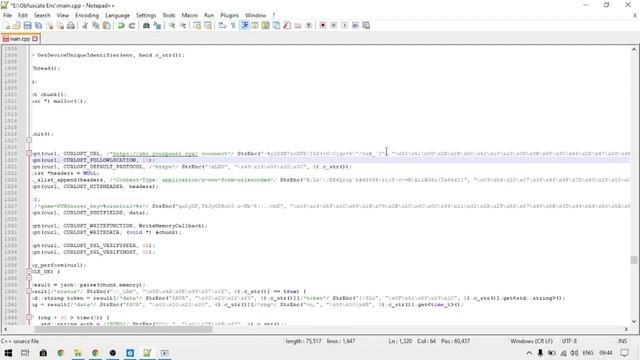Close the main.cpp tab with its X
640x360 pixels.
click(x=35, y=38)
